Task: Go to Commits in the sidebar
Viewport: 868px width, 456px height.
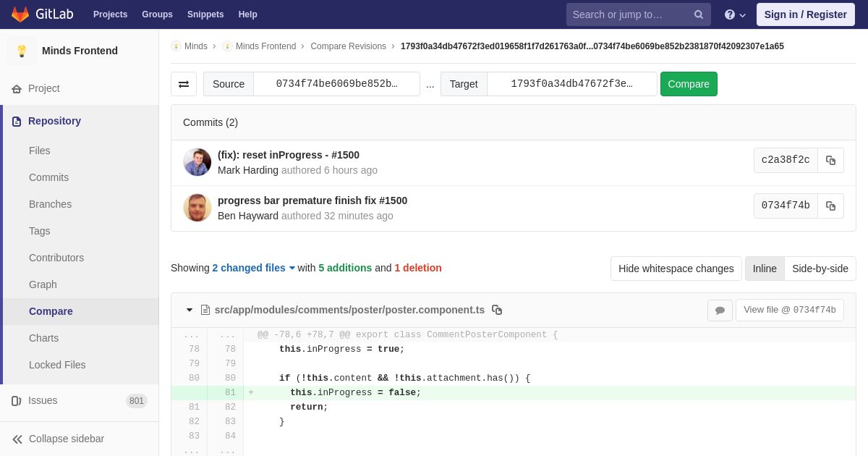Action: [48, 177]
